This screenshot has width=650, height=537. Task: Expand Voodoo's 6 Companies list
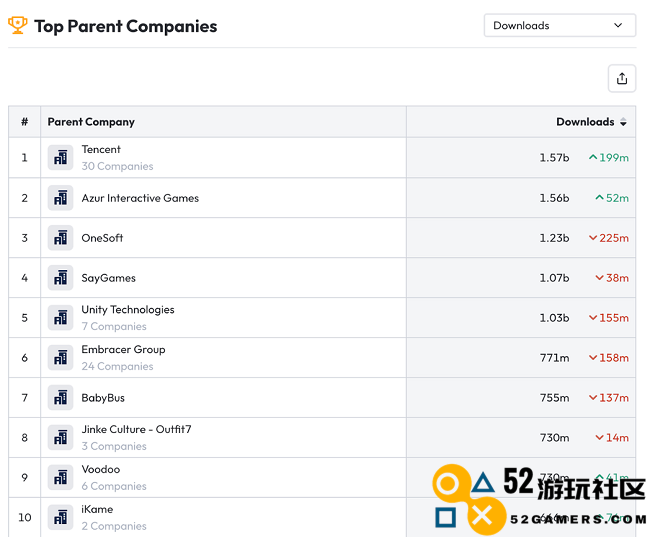click(x=114, y=487)
